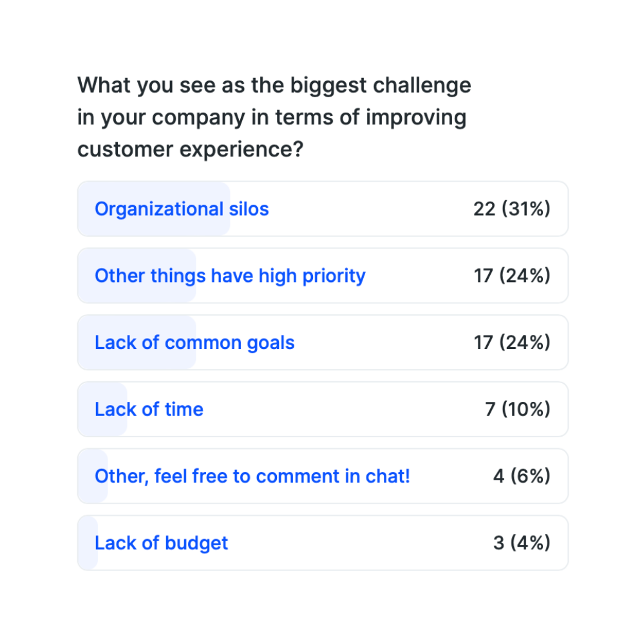
Task: Select the Lack of budget option label
Action: pos(162,543)
